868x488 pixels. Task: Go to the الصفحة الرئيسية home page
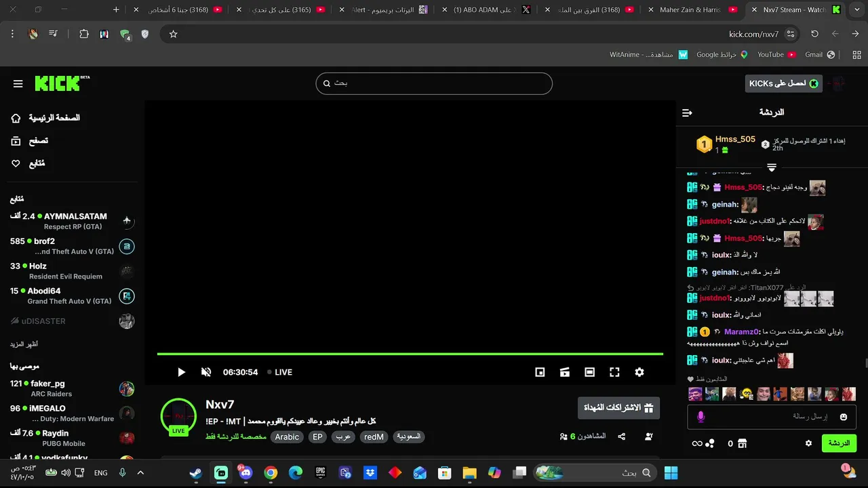[45, 118]
